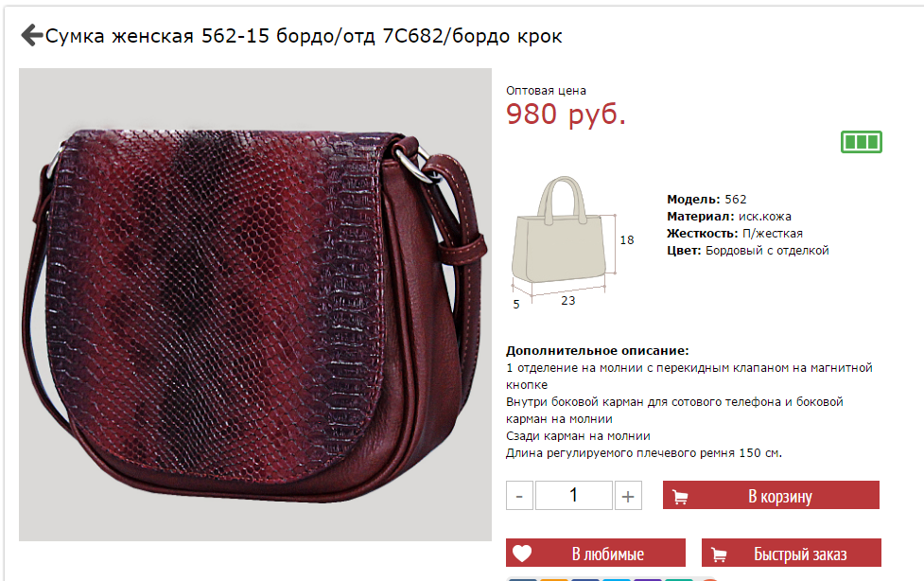The width and height of the screenshot is (924, 581).
Task: Increase quantity with the plus button
Action: [x=628, y=496]
